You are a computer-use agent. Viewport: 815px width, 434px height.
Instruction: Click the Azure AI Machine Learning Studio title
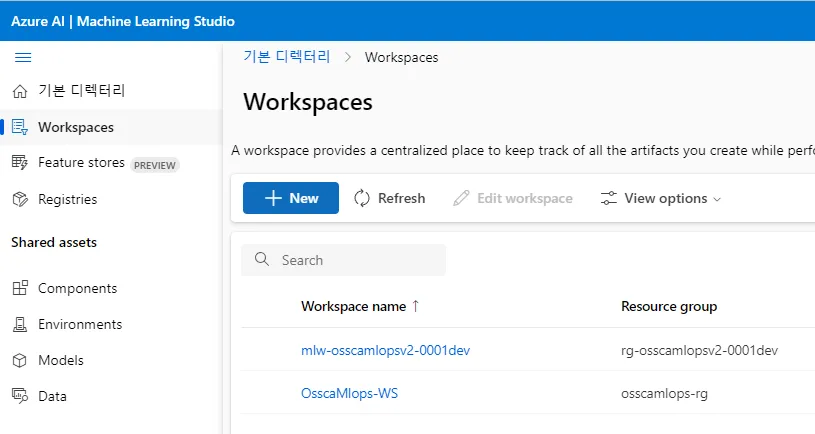pos(123,21)
